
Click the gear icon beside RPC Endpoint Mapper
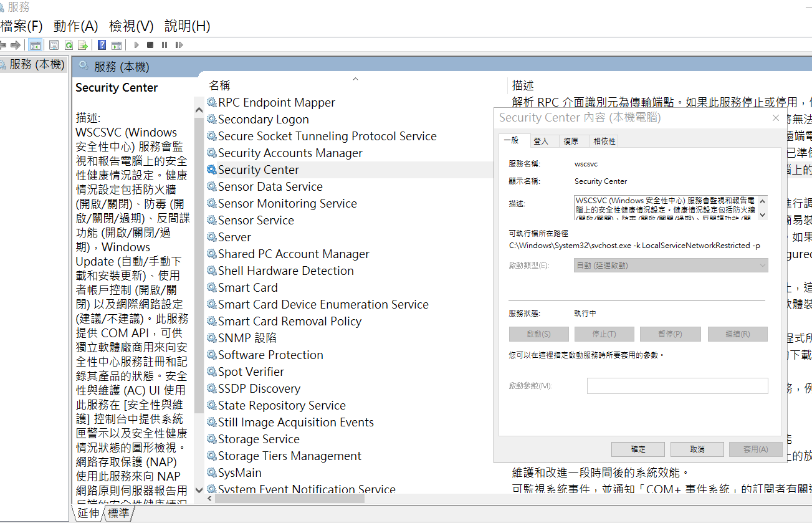click(212, 102)
